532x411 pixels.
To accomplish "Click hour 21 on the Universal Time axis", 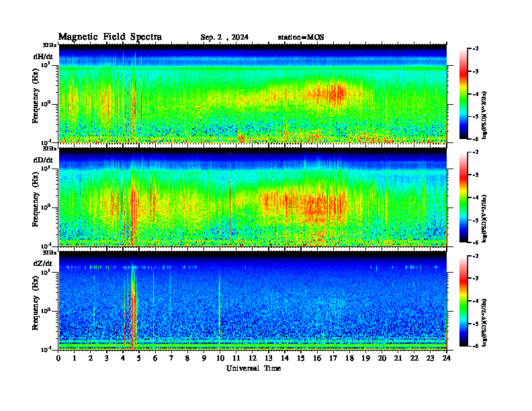I will point(398,359).
